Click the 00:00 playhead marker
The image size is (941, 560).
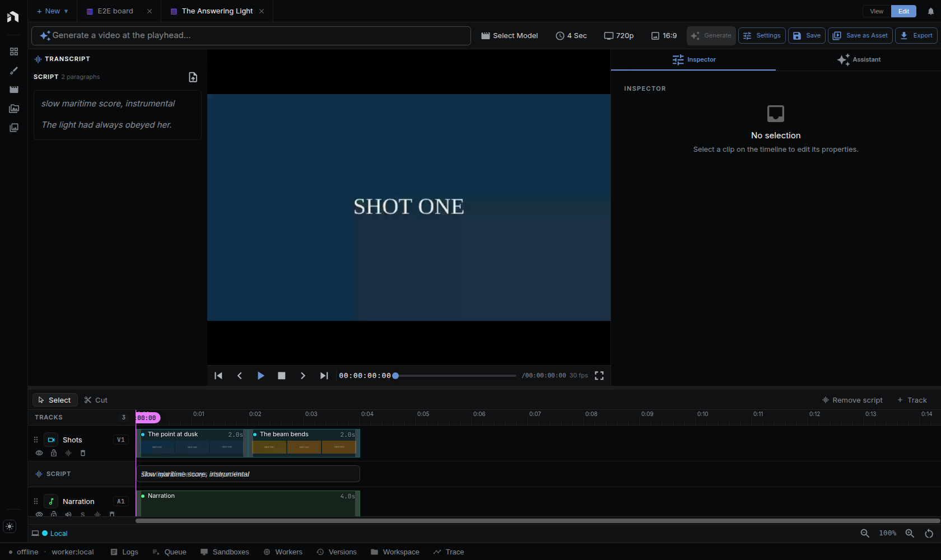148,418
